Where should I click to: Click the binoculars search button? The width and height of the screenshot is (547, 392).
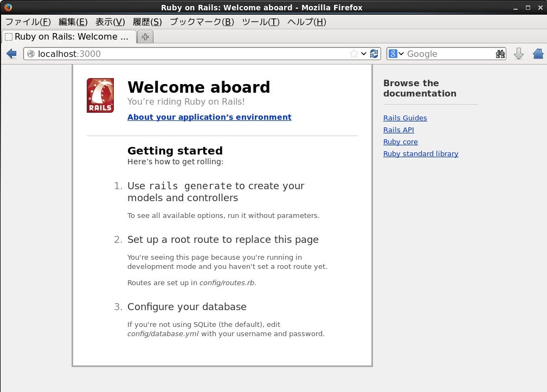500,54
